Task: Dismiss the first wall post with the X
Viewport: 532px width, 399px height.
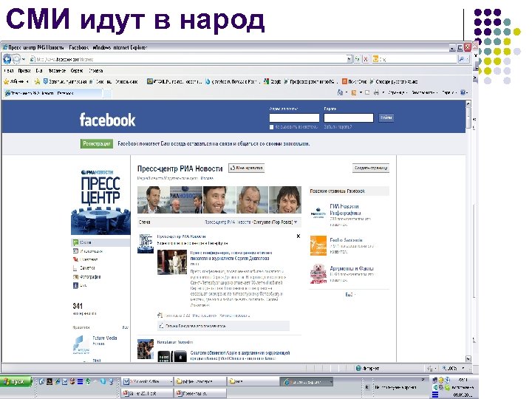Action: (299, 236)
